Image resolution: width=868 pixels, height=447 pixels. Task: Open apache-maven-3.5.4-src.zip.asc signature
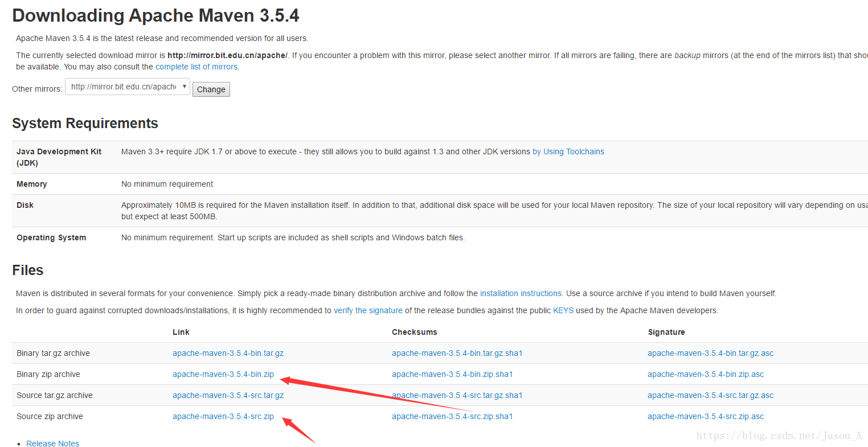pyautogui.click(x=706, y=416)
